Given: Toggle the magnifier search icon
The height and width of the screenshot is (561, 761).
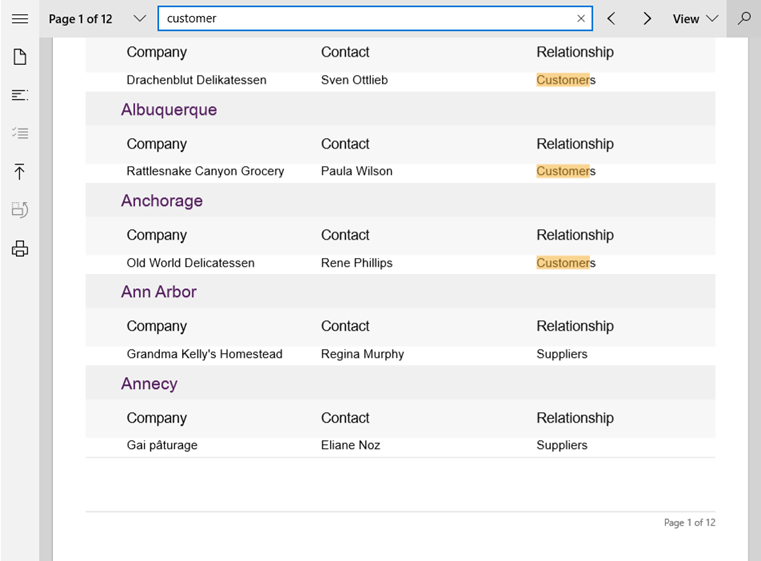Looking at the screenshot, I should click(x=744, y=19).
